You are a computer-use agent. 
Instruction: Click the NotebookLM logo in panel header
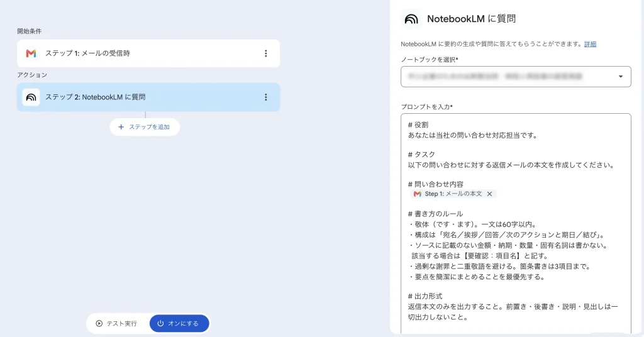point(411,19)
